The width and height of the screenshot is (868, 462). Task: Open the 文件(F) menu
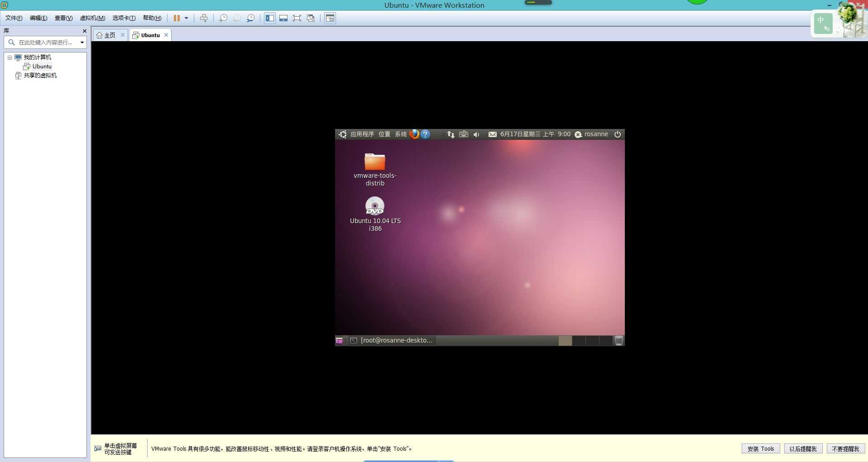(14, 18)
